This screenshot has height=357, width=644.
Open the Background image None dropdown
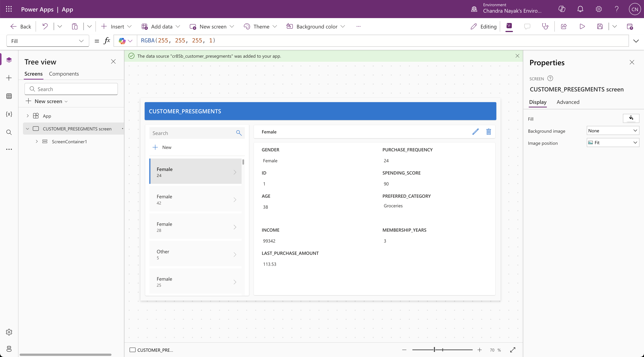(x=613, y=131)
